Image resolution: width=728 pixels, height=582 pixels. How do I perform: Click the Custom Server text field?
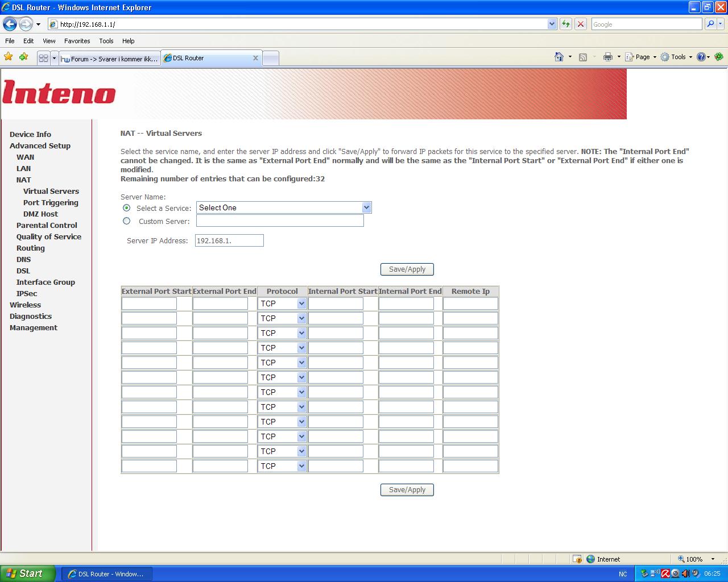280,221
